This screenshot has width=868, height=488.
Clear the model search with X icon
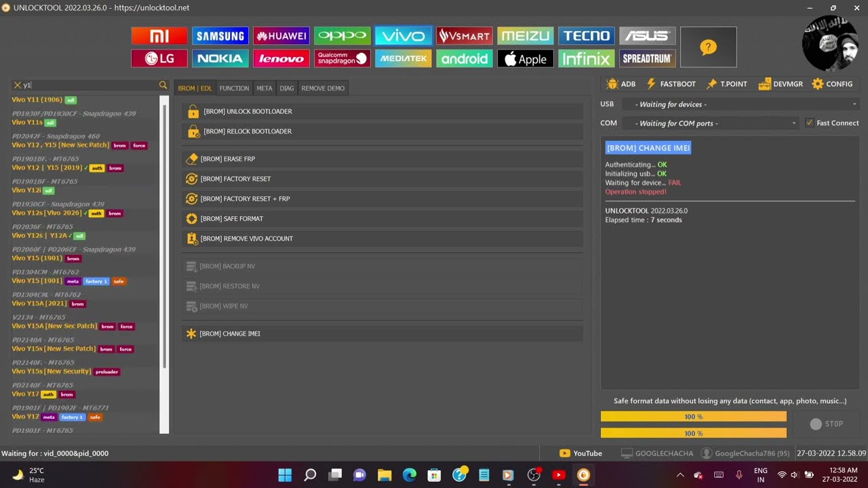(17, 85)
